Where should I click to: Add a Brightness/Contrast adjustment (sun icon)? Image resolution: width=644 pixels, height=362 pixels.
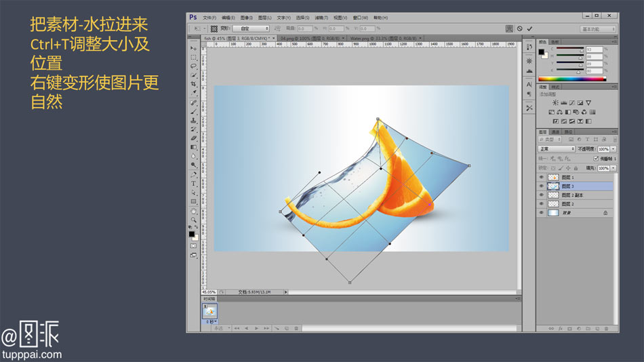point(555,102)
